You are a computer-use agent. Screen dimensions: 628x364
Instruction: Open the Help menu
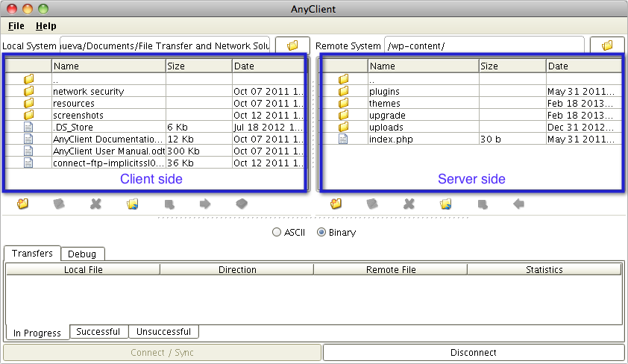pyautogui.click(x=46, y=25)
